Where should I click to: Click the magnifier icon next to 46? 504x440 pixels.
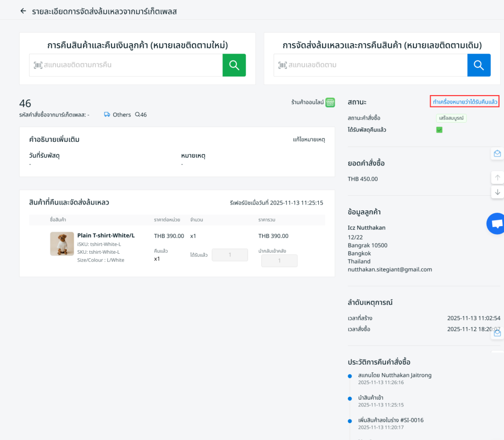tap(137, 114)
